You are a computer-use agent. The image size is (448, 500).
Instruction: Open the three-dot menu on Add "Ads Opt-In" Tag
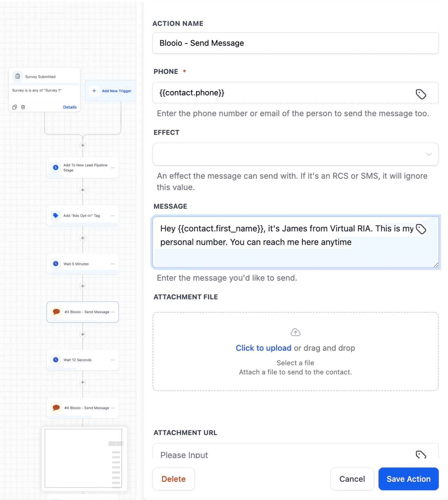click(113, 215)
